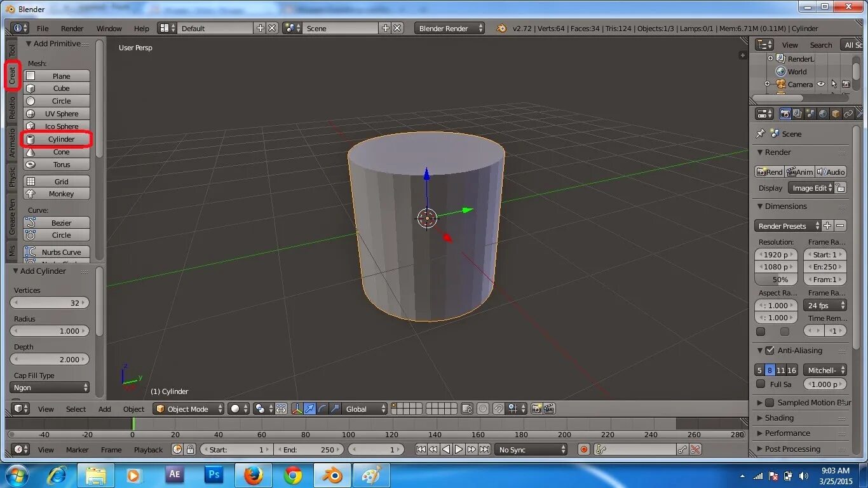Screen dimensions: 868x488
Task: Open the Object properties tab cube icon
Action: pyautogui.click(x=836, y=114)
